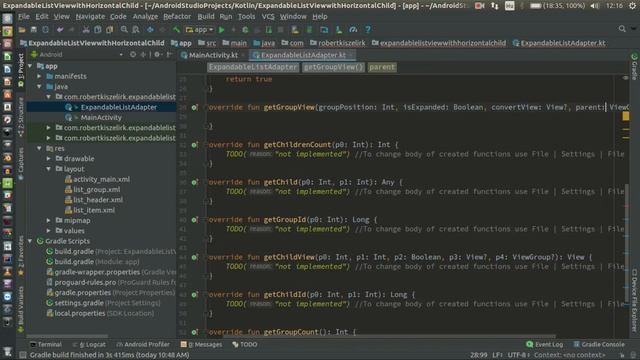Open the Messages tool window
640x360 pixels.
[201, 344]
